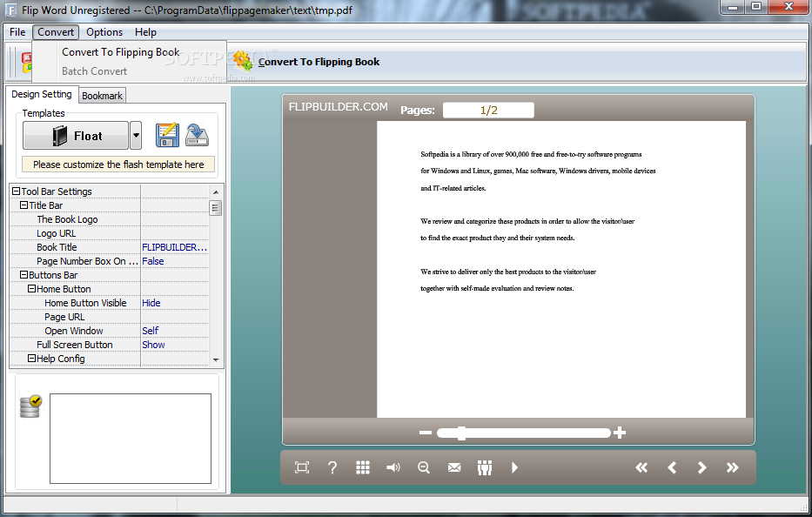Click the zoom slider handle

(461, 433)
